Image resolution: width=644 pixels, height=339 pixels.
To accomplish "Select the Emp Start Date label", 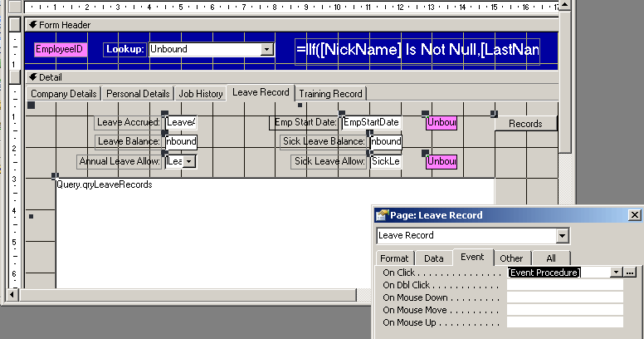I will coord(305,122).
